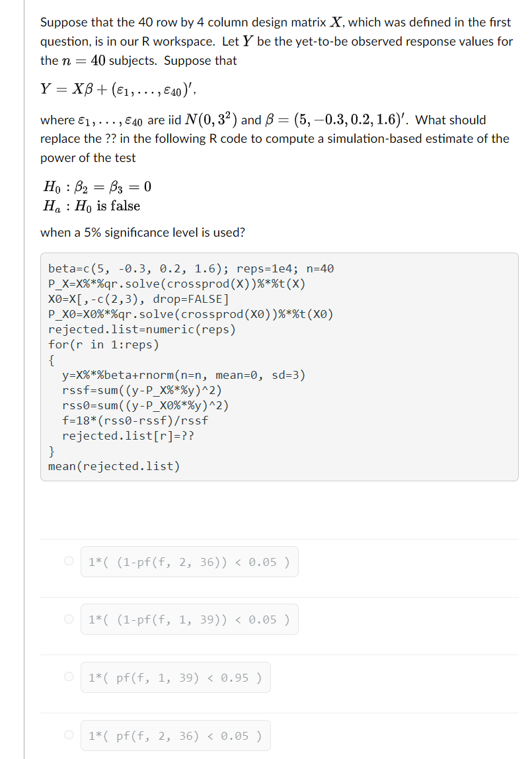This screenshot has width=532, height=759.
Task: Click the answer box '1*( (1-pf(f, 2, 36)) < 0.05 )'
Action: coord(189,561)
